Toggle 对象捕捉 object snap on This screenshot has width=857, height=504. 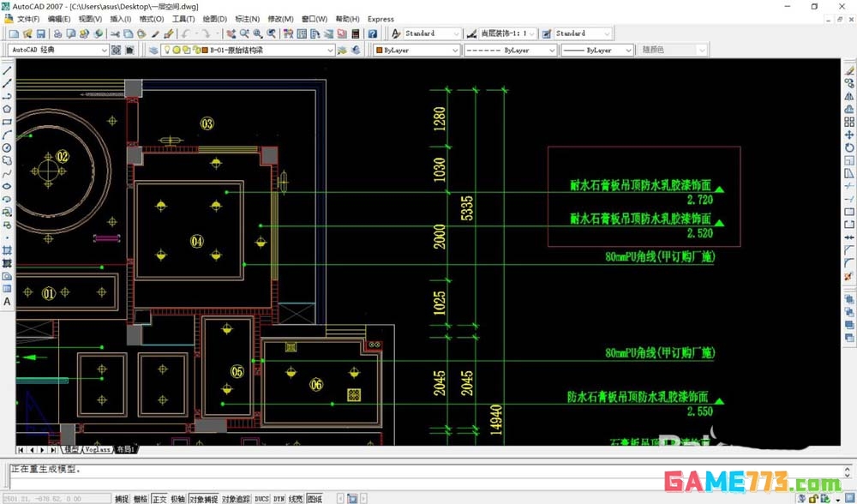(x=203, y=497)
